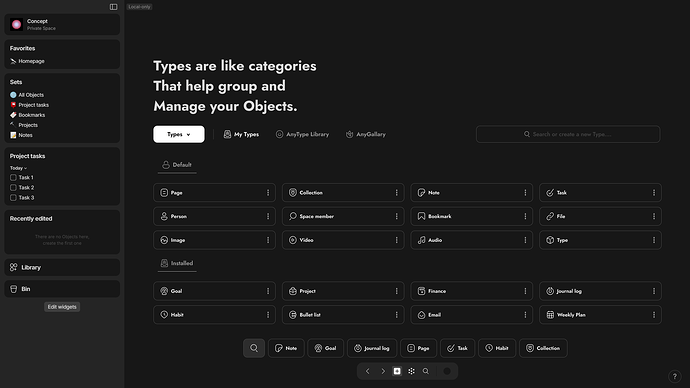The height and width of the screenshot is (388, 690).
Task: Click the Task type checkmark icon
Action: click(550, 193)
